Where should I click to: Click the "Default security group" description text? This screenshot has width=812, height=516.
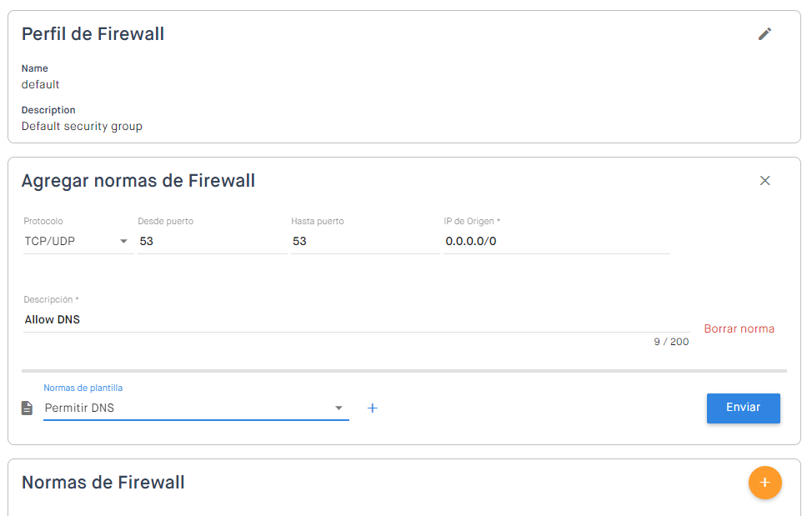tap(82, 127)
